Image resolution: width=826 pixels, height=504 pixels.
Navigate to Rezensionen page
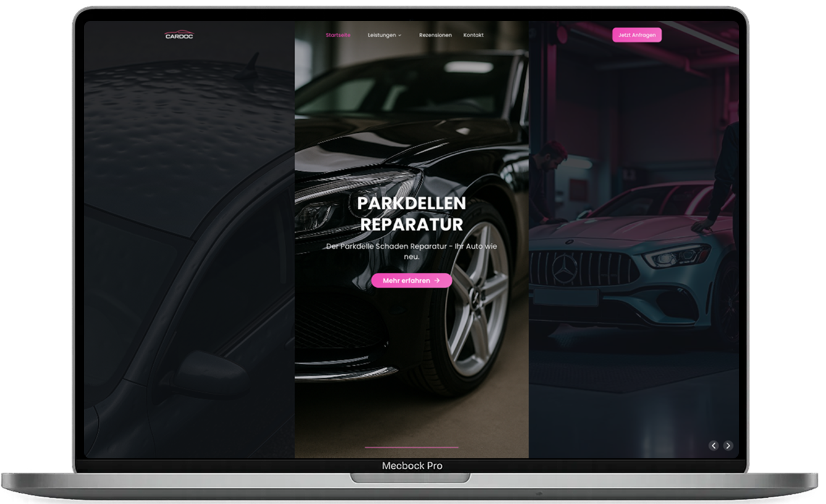click(435, 35)
